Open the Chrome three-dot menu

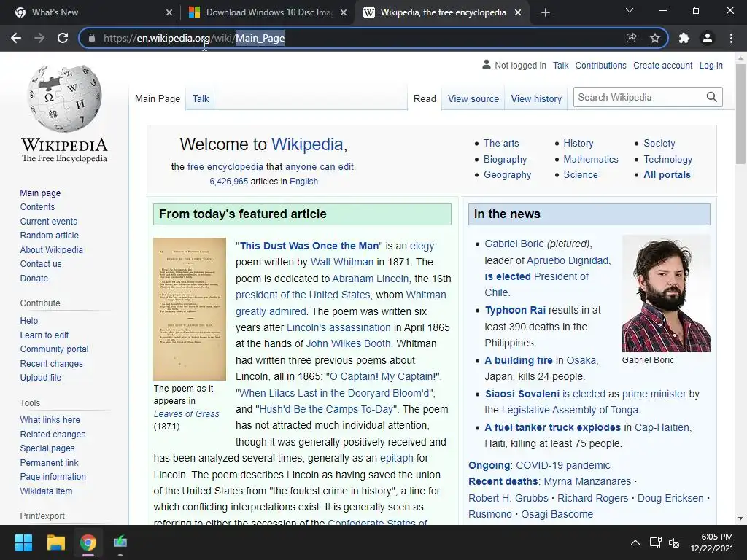point(731,38)
